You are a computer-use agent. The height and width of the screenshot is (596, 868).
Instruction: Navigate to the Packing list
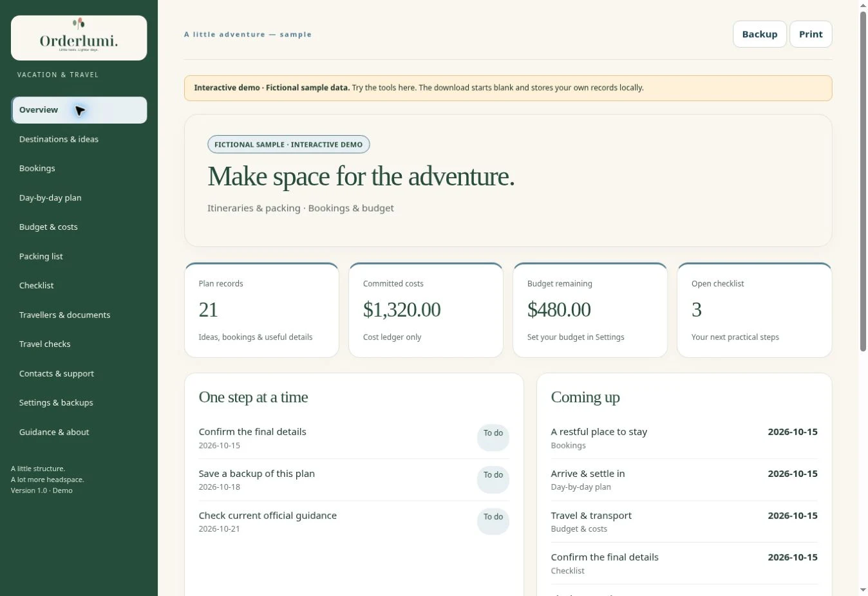79,256
